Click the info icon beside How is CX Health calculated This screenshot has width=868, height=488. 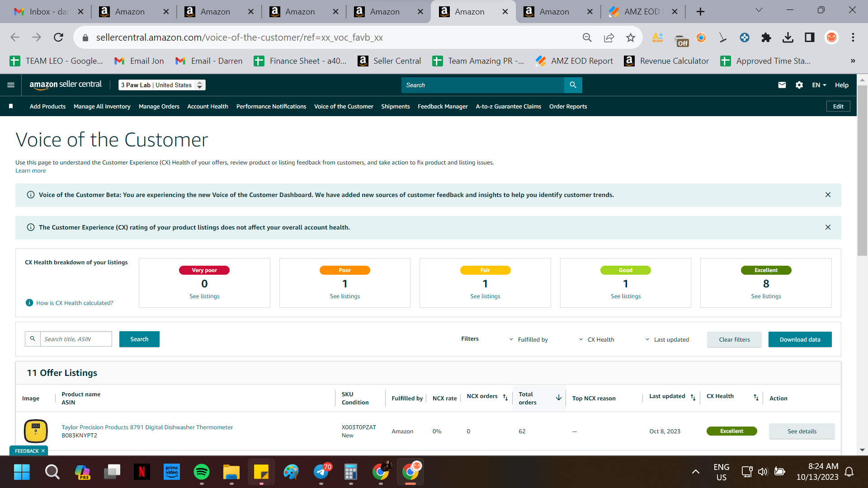29,303
